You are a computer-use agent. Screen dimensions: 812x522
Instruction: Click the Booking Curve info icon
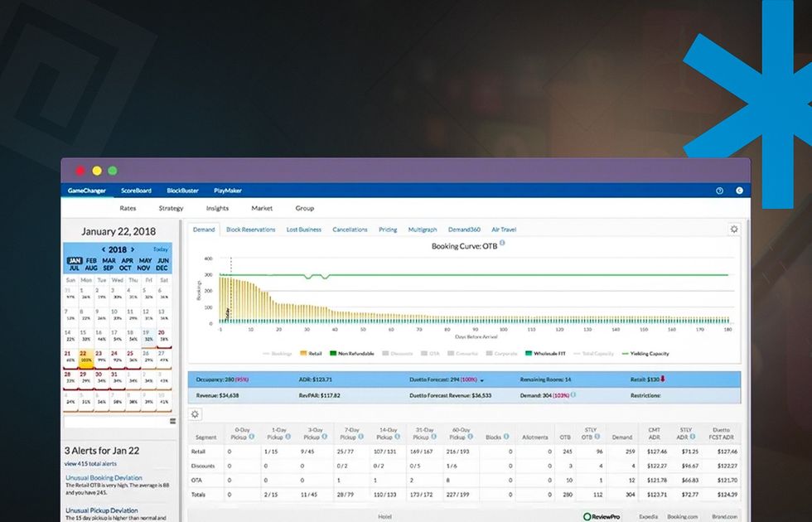pos(502,243)
